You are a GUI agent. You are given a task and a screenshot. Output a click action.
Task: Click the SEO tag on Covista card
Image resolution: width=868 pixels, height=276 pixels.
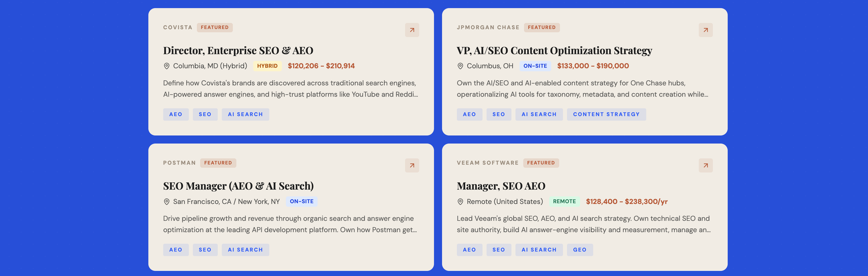pyautogui.click(x=205, y=114)
